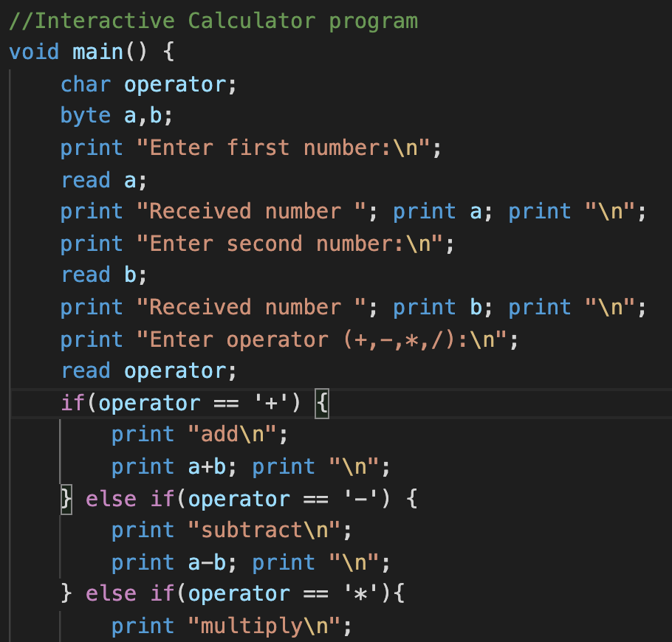Click the byte keyword declaring a,b
Screen dimensions: 672x642
point(85,117)
